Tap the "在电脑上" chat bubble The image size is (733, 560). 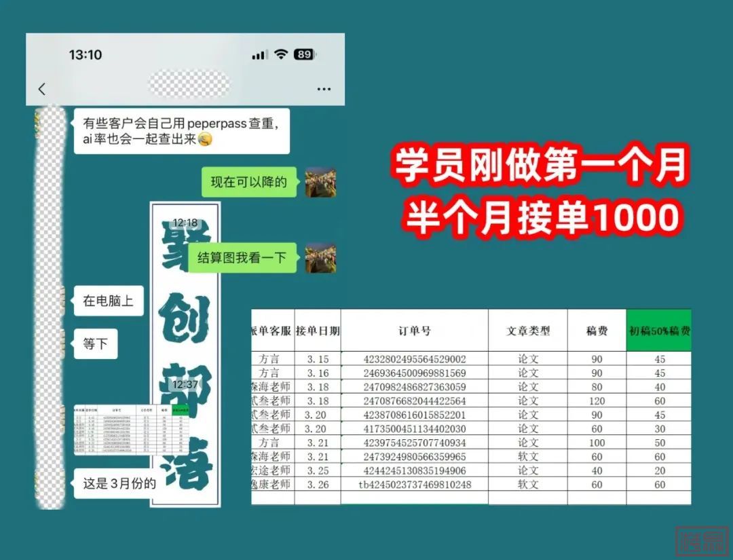108,301
